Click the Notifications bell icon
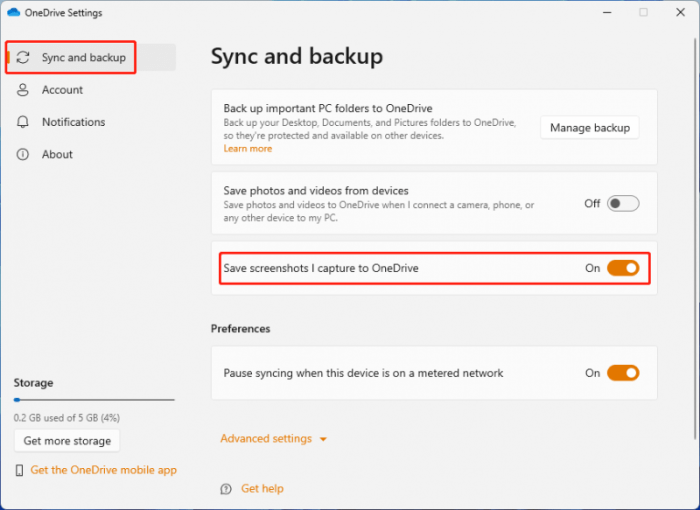700x510 pixels. (x=22, y=122)
